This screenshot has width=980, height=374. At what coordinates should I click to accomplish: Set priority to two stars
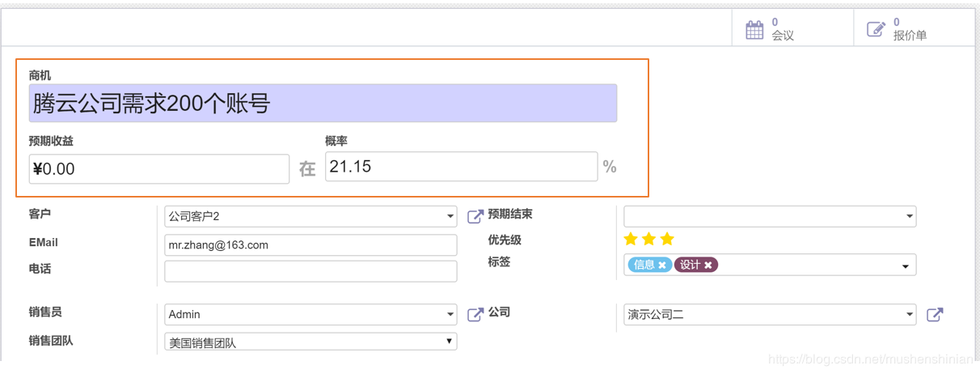648,239
